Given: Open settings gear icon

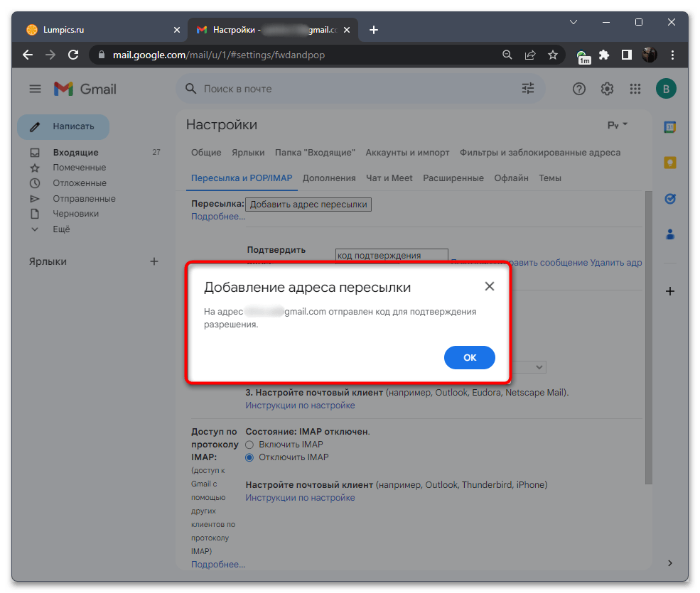Looking at the screenshot, I should tap(607, 89).
